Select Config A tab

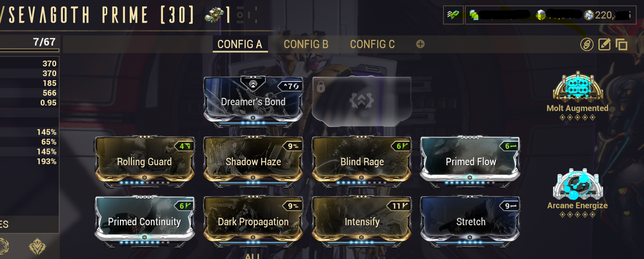coord(240,44)
